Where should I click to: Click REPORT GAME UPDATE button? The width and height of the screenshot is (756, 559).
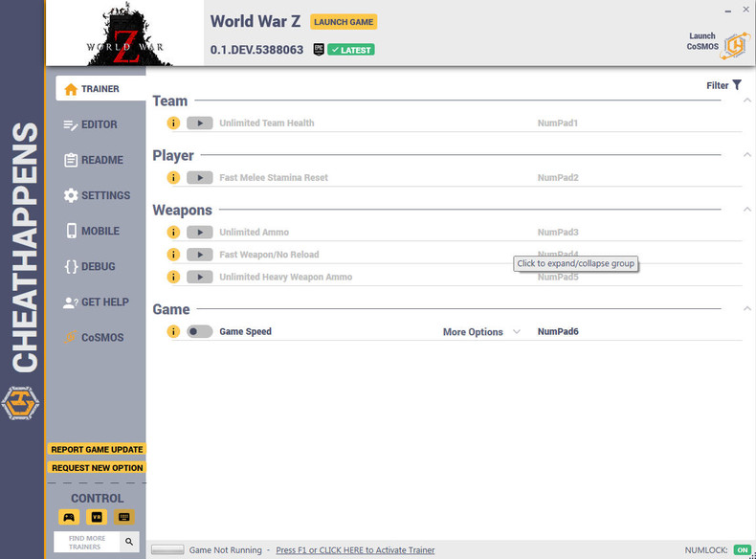[x=97, y=450]
